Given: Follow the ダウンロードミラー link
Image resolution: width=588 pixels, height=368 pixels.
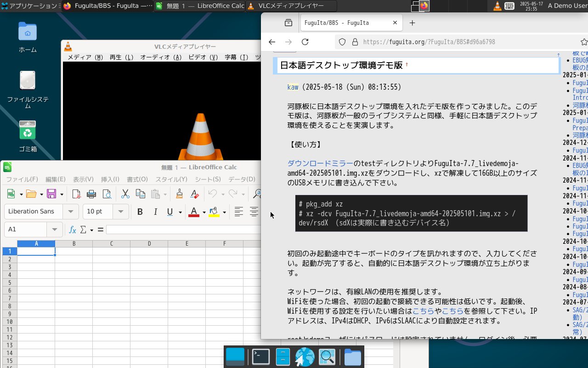Looking at the screenshot, I should pos(320,164).
